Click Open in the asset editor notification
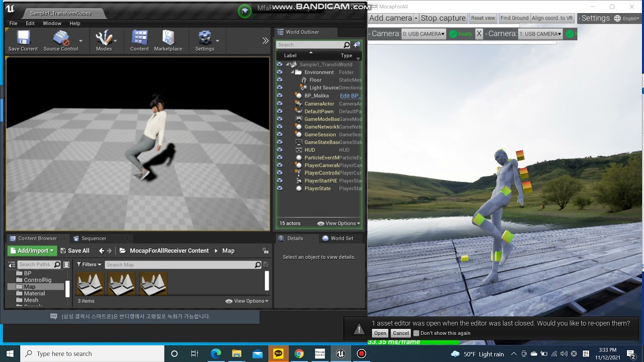The height and width of the screenshot is (362, 644). click(x=380, y=333)
